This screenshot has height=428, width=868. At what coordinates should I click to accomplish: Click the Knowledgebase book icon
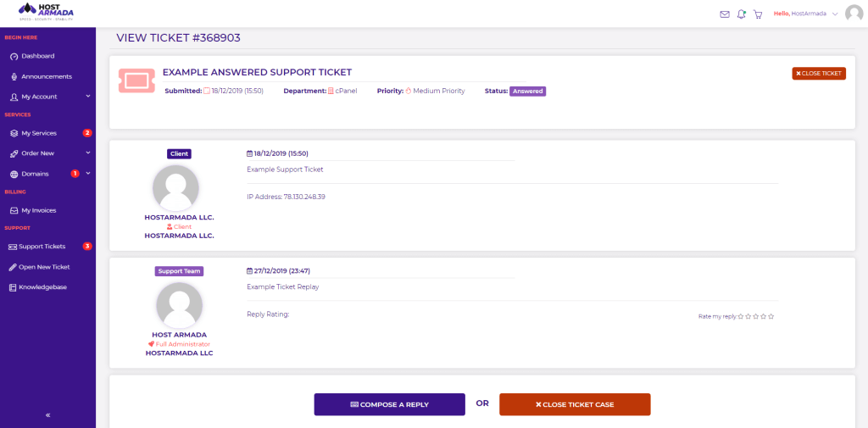(12, 287)
